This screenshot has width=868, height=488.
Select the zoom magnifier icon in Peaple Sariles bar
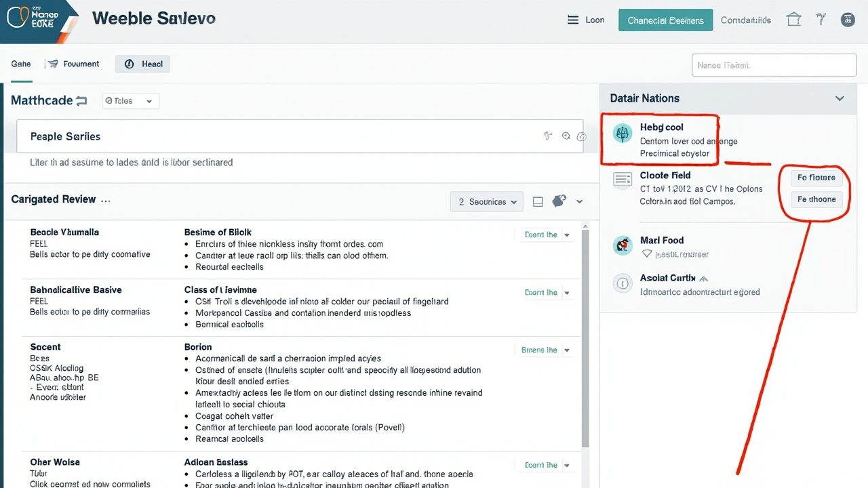click(566, 136)
